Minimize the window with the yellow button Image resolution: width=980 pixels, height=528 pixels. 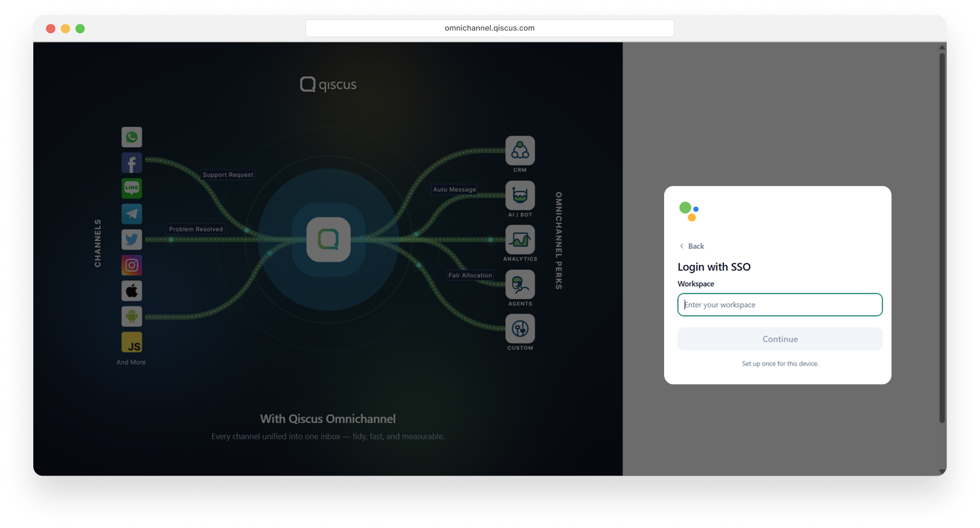[x=66, y=29]
